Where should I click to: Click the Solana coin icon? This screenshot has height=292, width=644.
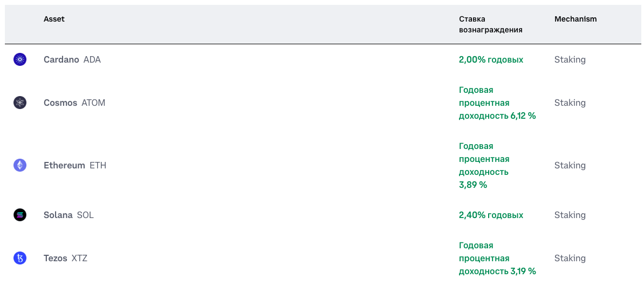(20, 215)
